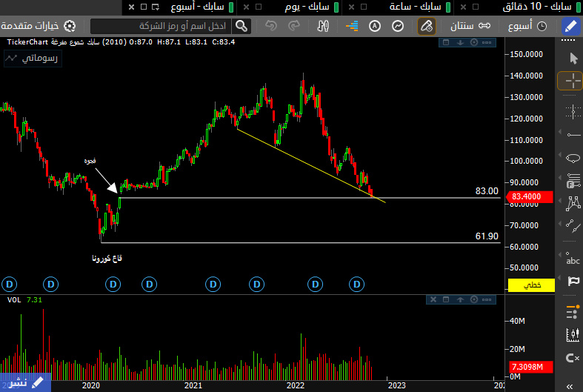The height and width of the screenshot is (392, 583).
Task: Maximize the سابك - ساعة tab square icon
Action: [364, 7]
